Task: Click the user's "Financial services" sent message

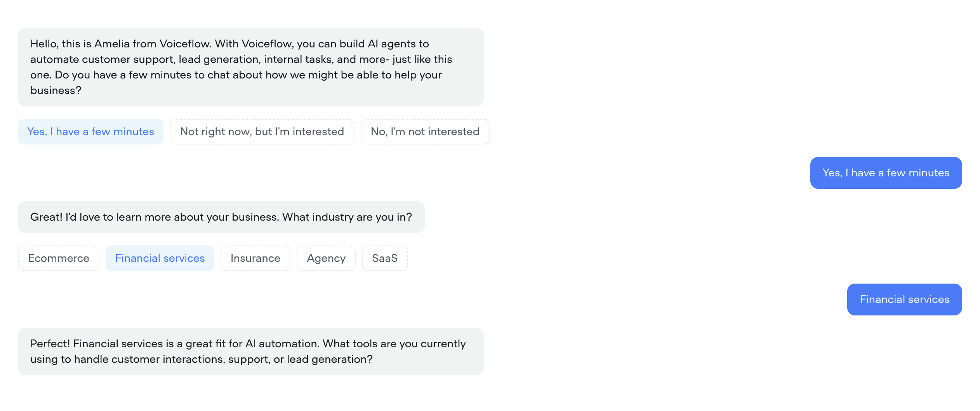Action: point(904,299)
